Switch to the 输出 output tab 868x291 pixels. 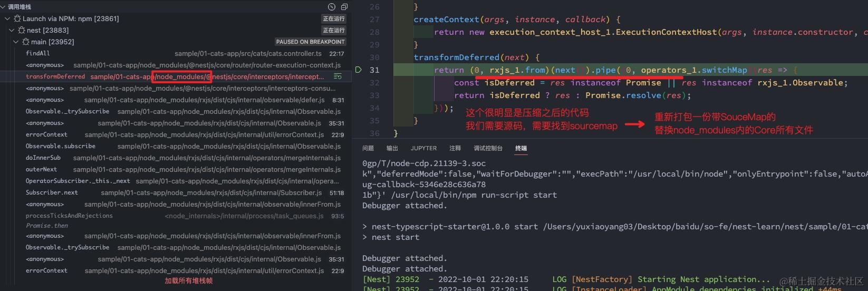coord(392,148)
